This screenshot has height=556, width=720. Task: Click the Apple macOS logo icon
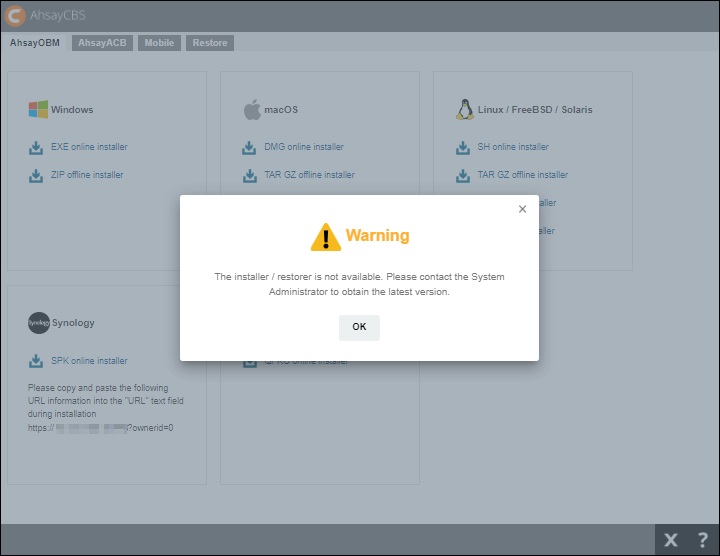(x=252, y=110)
